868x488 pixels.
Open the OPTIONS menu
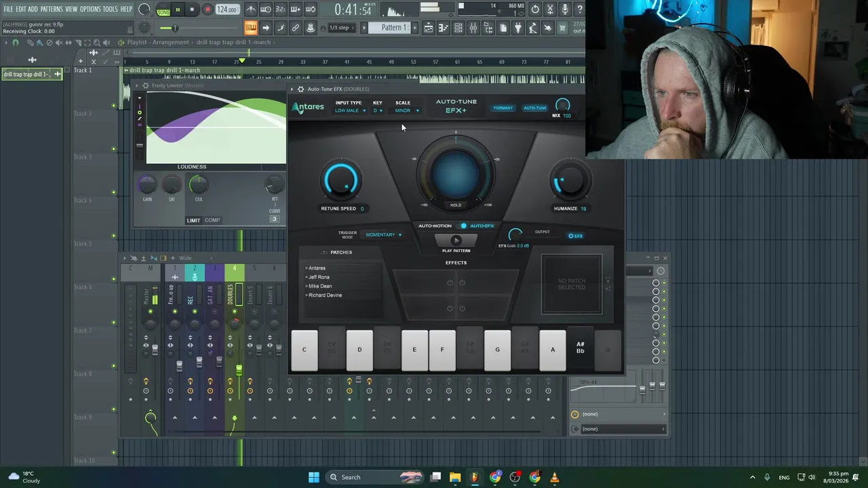point(90,9)
